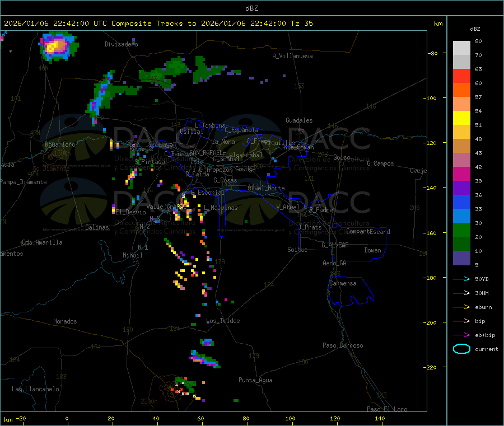Click the 'Aero_GA' place label
This screenshot has width=504, height=426.
(x=334, y=263)
